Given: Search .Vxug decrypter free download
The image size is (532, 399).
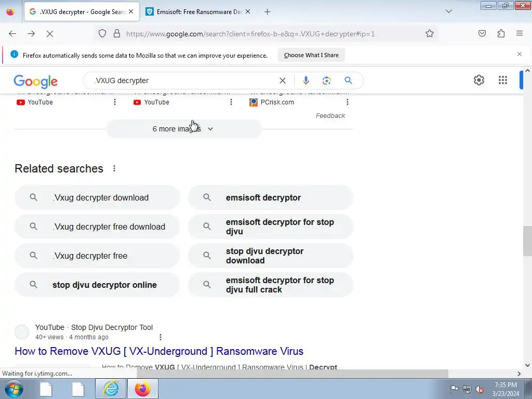Looking at the screenshot, I should coord(97,227).
